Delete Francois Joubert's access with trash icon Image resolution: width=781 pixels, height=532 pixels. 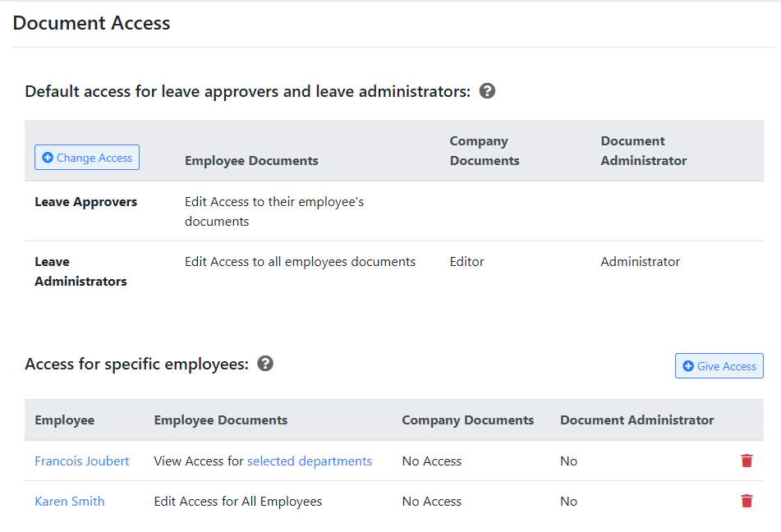746,461
